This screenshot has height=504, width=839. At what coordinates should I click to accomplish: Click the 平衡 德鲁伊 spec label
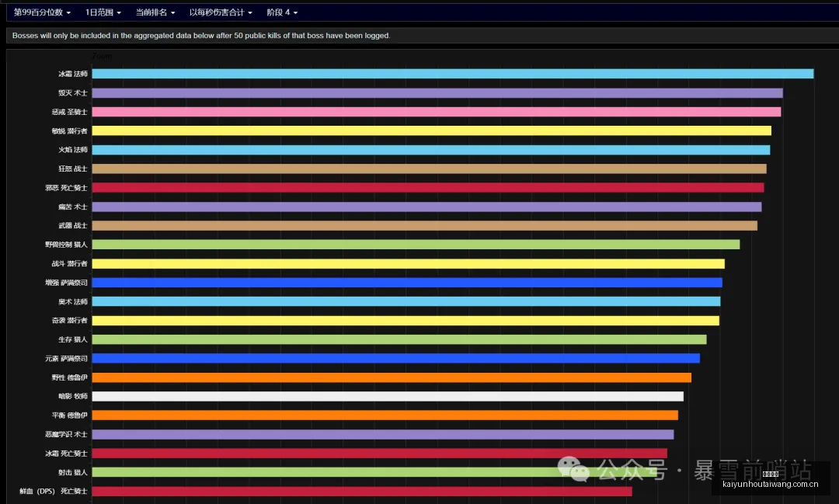point(70,415)
